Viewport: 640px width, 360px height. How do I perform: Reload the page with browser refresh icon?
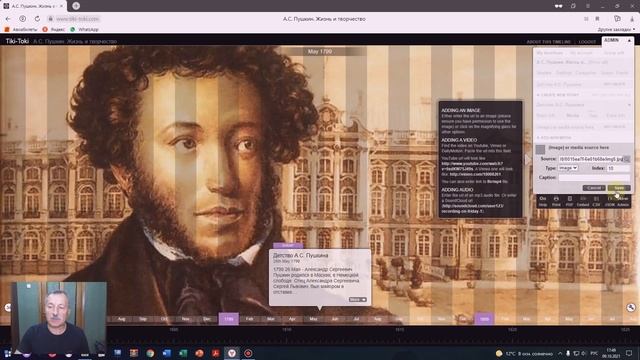point(37,19)
